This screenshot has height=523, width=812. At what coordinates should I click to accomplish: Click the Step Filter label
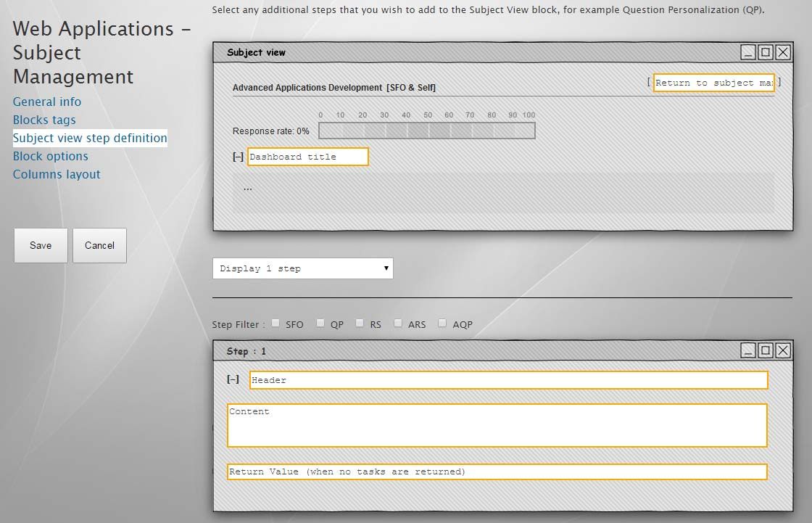pos(239,324)
